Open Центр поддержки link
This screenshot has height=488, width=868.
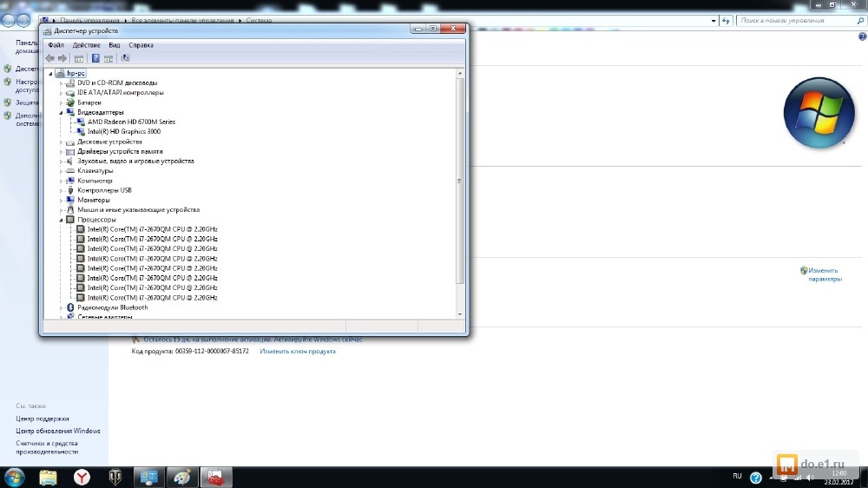point(43,419)
